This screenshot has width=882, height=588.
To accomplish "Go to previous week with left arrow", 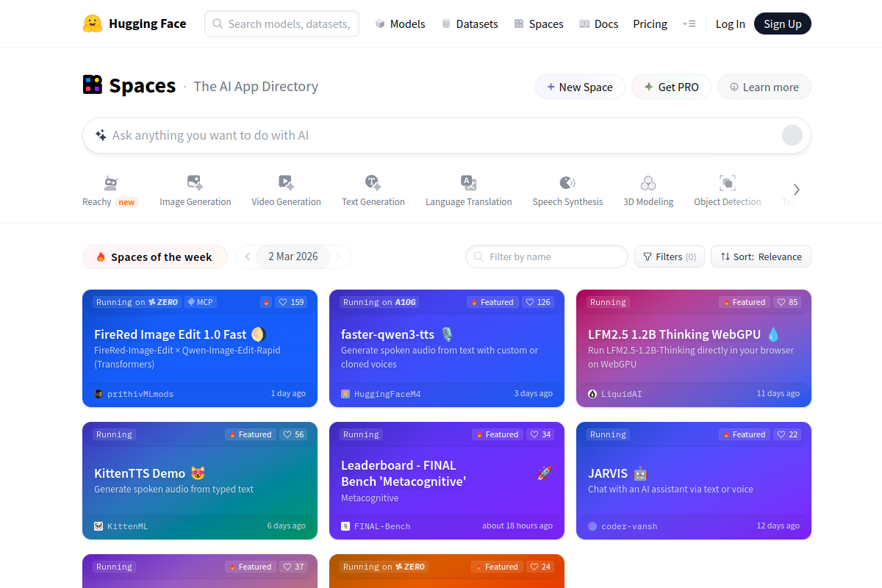I will [x=248, y=257].
